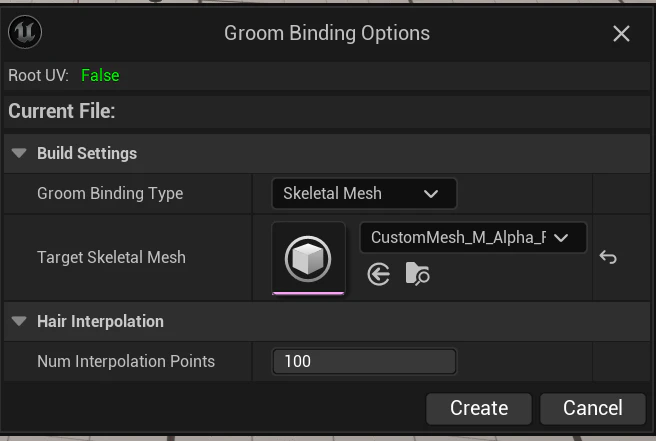Click the Num Interpolation Points label
The width and height of the screenshot is (656, 441).
[x=126, y=361]
